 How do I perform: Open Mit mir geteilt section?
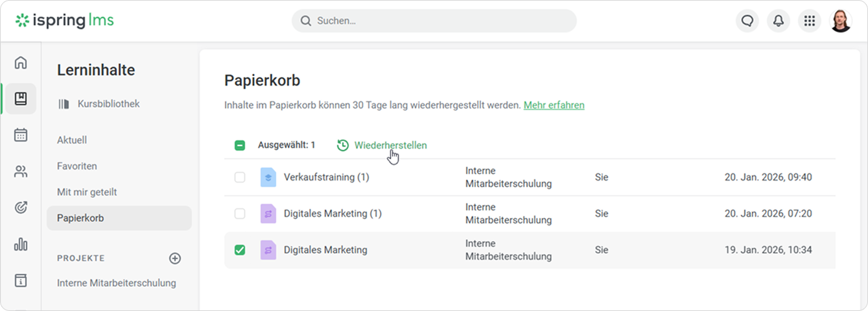[x=87, y=192]
